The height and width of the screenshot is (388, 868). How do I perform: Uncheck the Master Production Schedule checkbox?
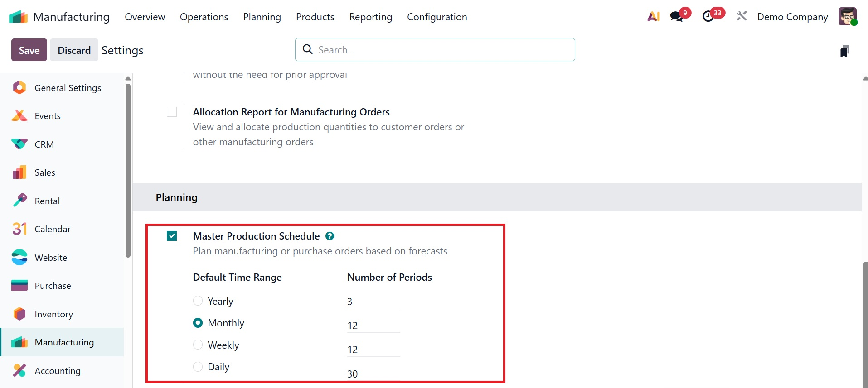[172, 236]
